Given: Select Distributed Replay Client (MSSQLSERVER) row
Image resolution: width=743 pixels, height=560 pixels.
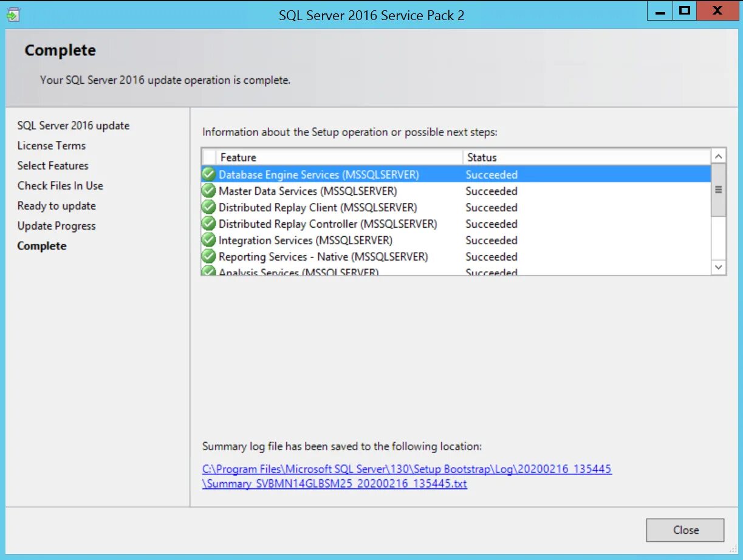Looking at the screenshot, I should coord(456,207).
